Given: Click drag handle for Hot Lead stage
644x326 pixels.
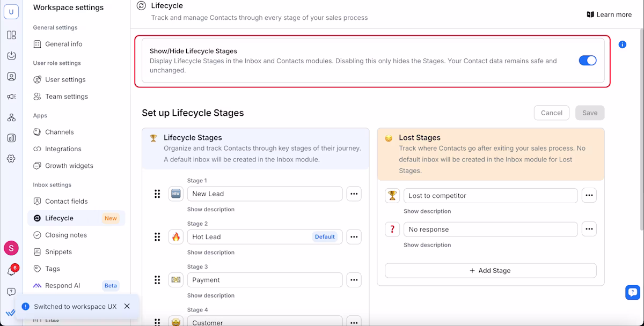Looking at the screenshot, I should (157, 236).
